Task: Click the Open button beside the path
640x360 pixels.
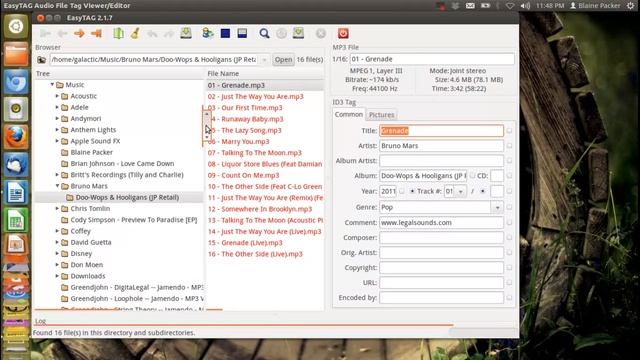Action: click(x=283, y=60)
